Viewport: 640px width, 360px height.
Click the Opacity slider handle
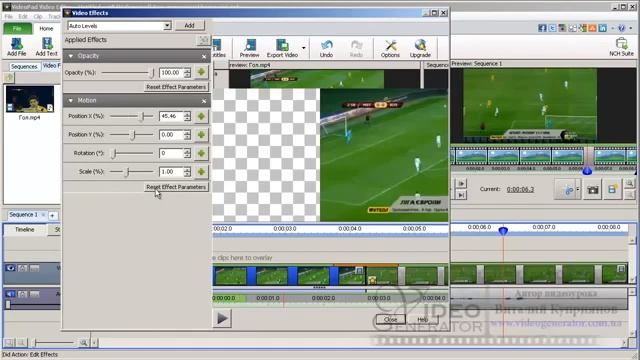[152, 73]
